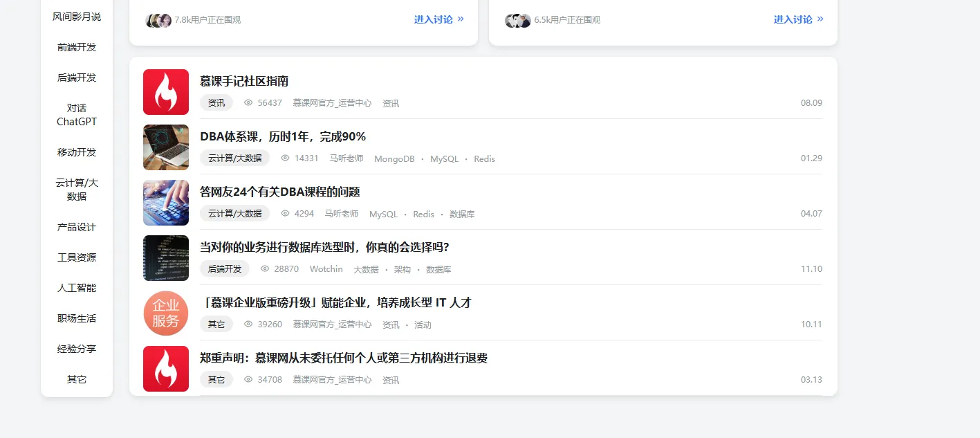
Task: Click the orange 企业服务 round icon
Action: point(165,313)
